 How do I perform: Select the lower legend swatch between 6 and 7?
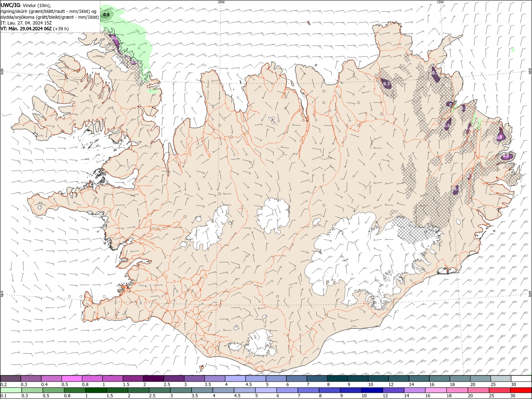[x=287, y=390]
